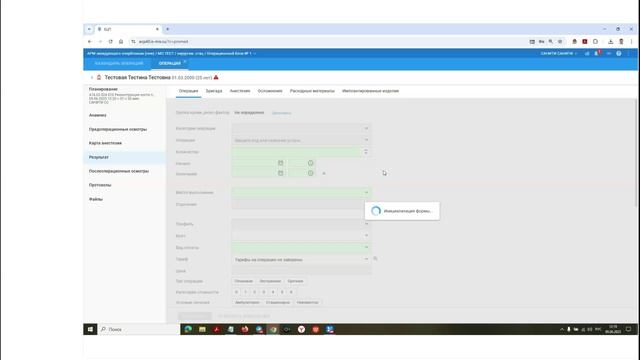Click the Количество stepper arrows
Screen dimensions: 640x360
pyautogui.click(x=366, y=152)
